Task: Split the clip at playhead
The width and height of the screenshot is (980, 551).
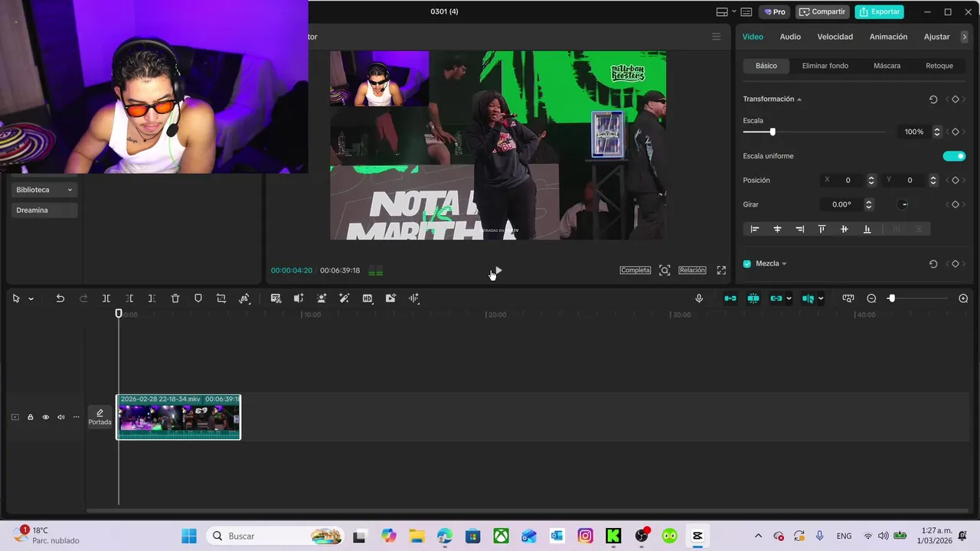Action: [106, 298]
